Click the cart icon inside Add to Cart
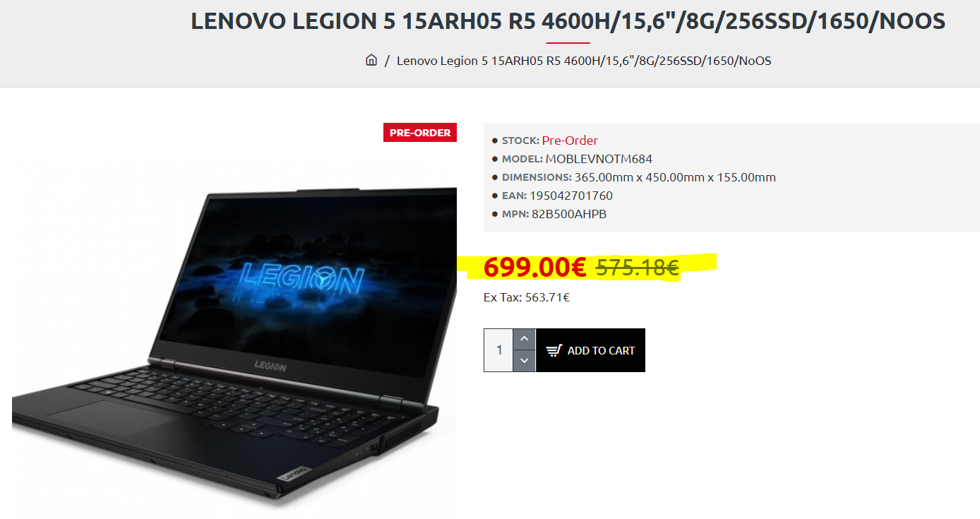Viewport: 980px width, 519px height. pos(554,351)
